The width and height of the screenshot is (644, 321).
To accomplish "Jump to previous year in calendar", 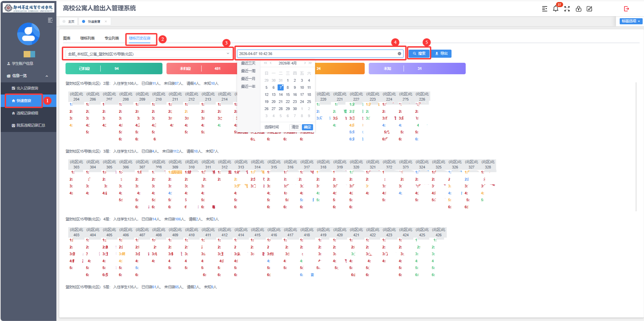I will click(266, 63).
